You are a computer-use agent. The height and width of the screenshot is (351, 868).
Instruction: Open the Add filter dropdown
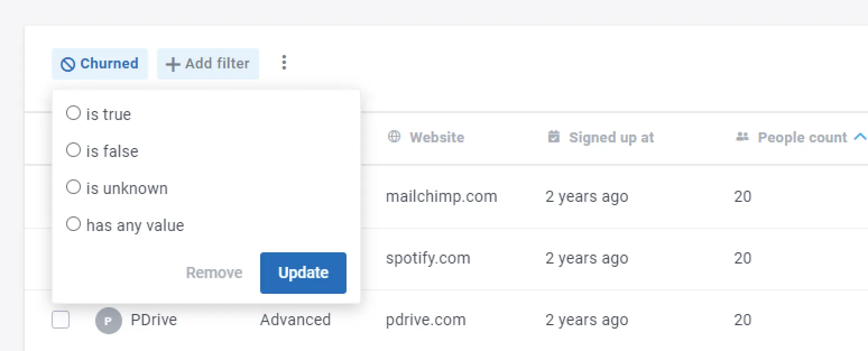tap(208, 64)
